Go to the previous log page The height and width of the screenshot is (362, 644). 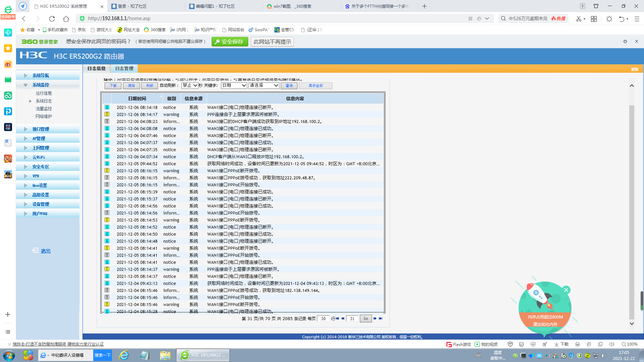click(x=343, y=319)
